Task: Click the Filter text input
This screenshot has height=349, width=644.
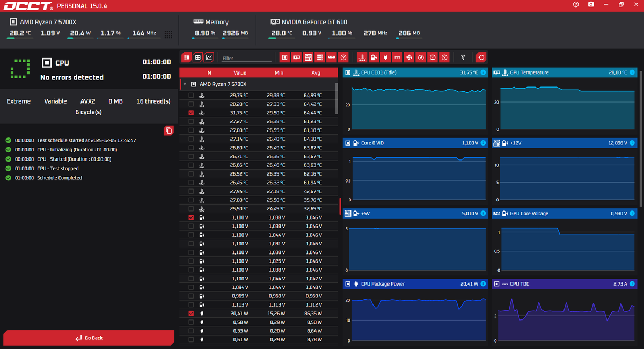Action: (246, 58)
